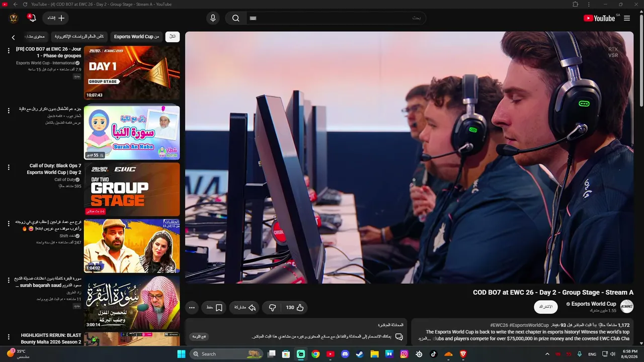Open the Shift show thumbnail
The width and height of the screenshot is (644, 362).
pos(132,246)
